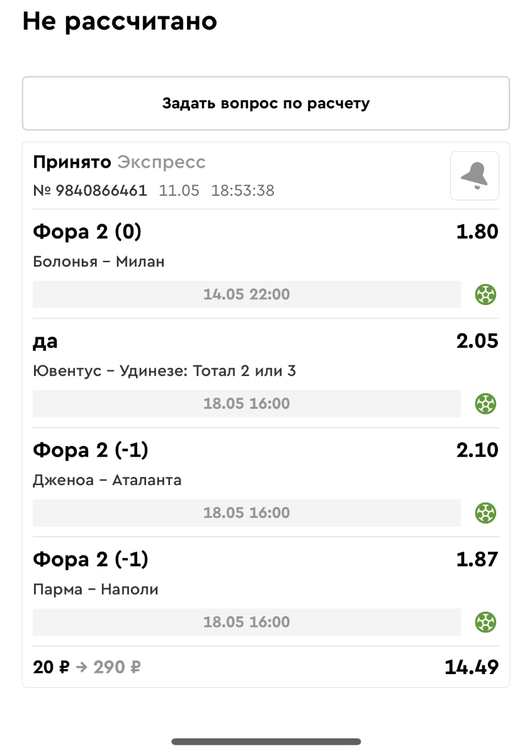Tap the total odds 14.49
532x756 pixels.
click(471, 667)
